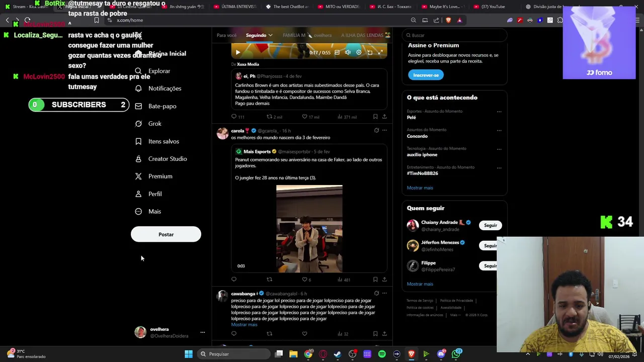Reply to the cawabanga post
Viewport: 644px width, 362px height.
tap(234, 333)
